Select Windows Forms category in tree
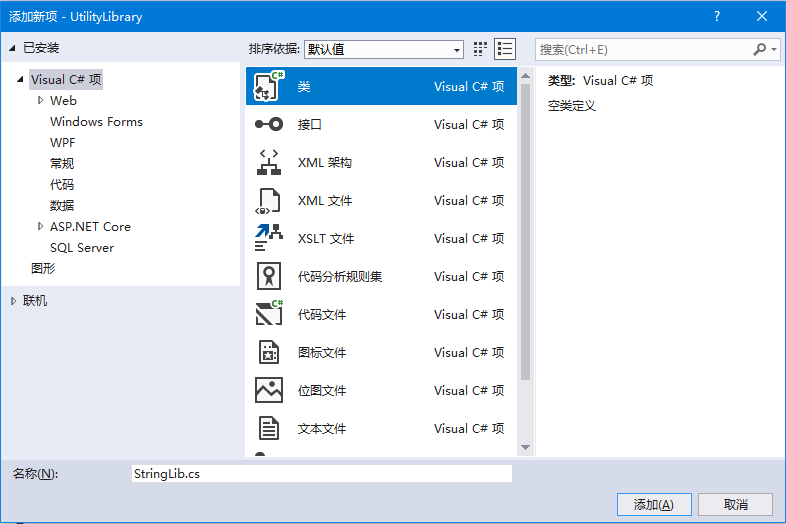Image resolution: width=786 pixels, height=524 pixels. [96, 122]
